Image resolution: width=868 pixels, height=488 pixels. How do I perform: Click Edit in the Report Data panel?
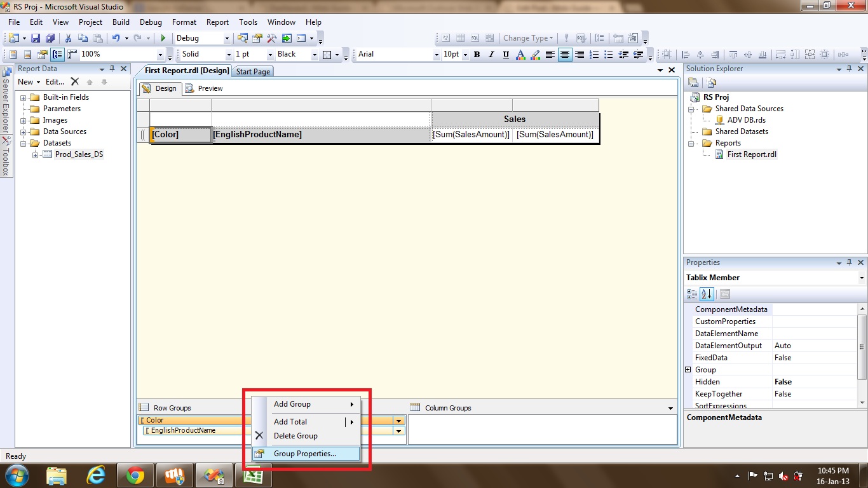point(55,82)
